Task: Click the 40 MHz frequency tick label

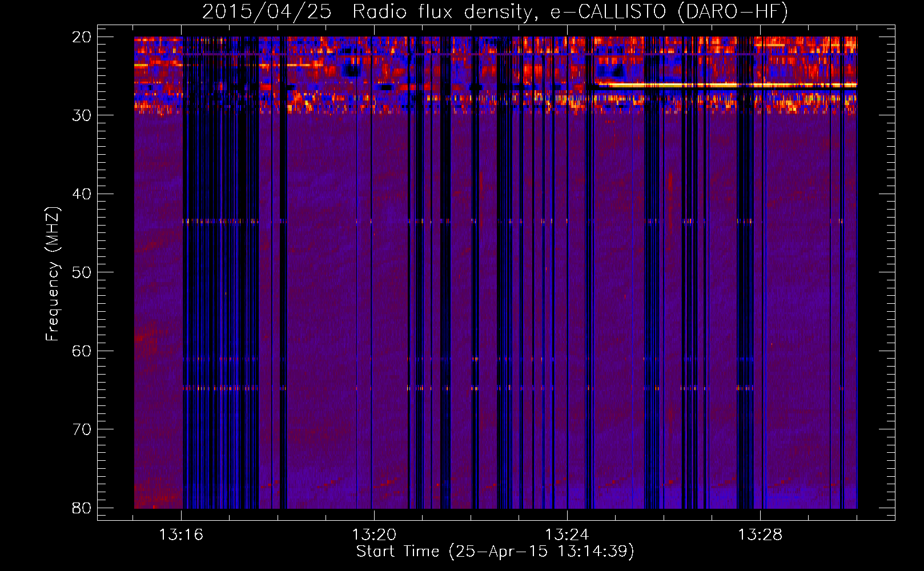Action: point(82,194)
